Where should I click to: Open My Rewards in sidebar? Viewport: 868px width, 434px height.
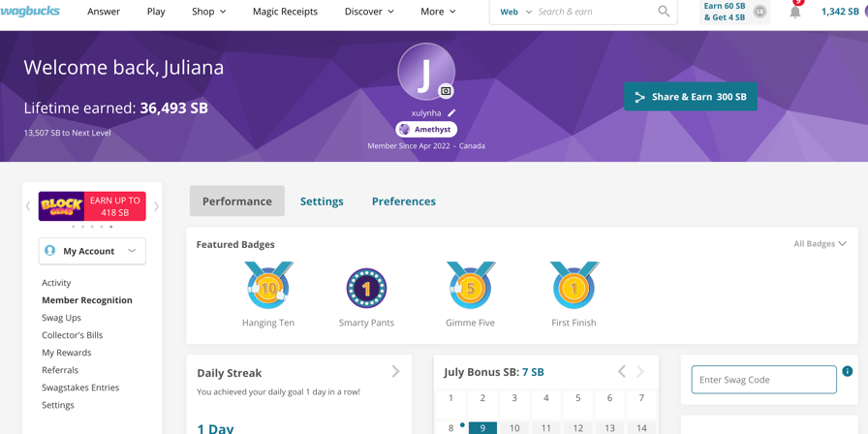click(x=67, y=353)
